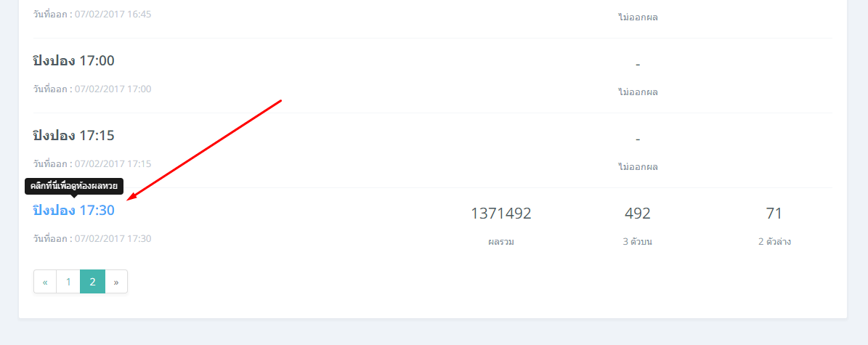Select active page 2 in pagination
The image size is (868, 345).
click(92, 282)
